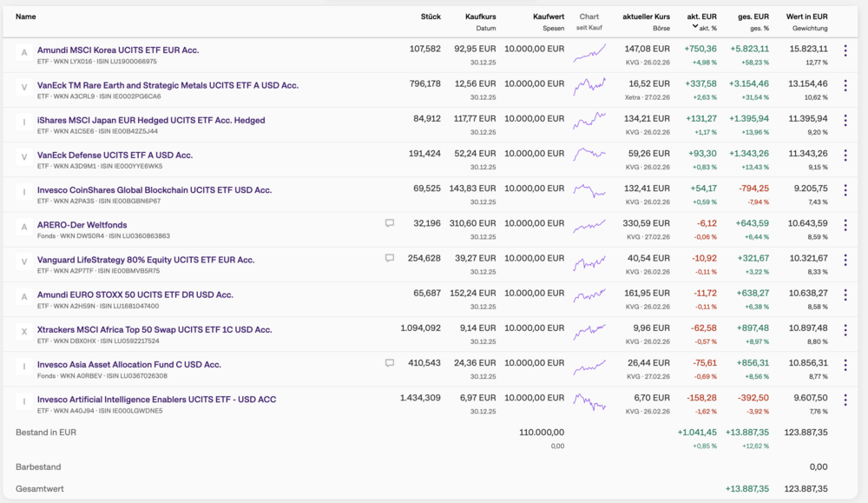Open three-dot menu for Invesco CoinShares Blockchain row
This screenshot has width=868, height=503.
click(x=845, y=190)
